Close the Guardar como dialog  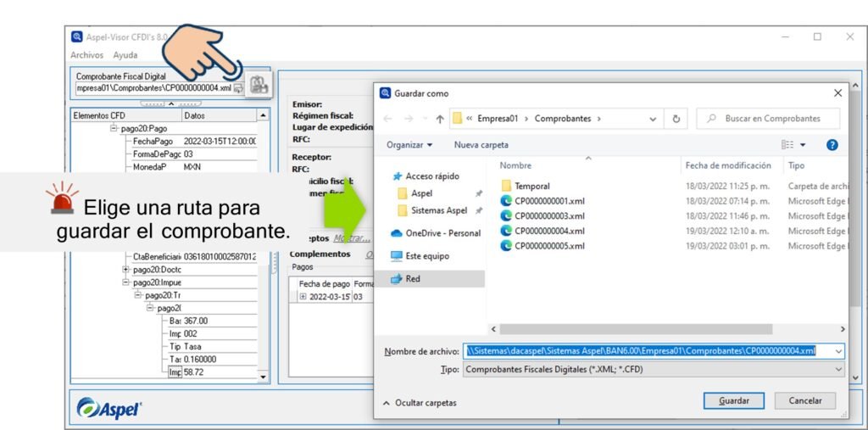837,93
